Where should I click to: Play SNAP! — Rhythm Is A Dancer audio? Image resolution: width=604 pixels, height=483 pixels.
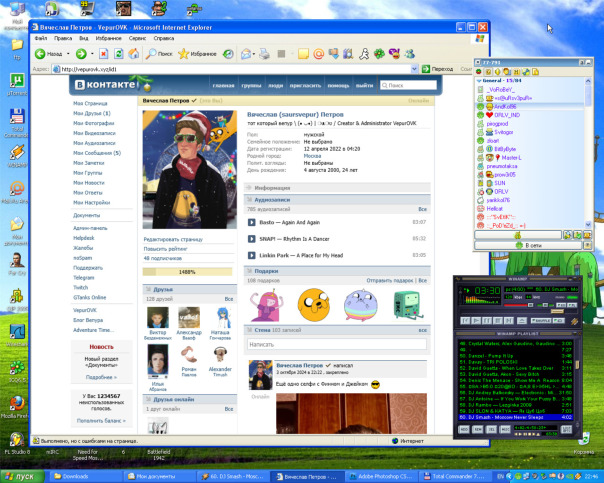coord(252,239)
